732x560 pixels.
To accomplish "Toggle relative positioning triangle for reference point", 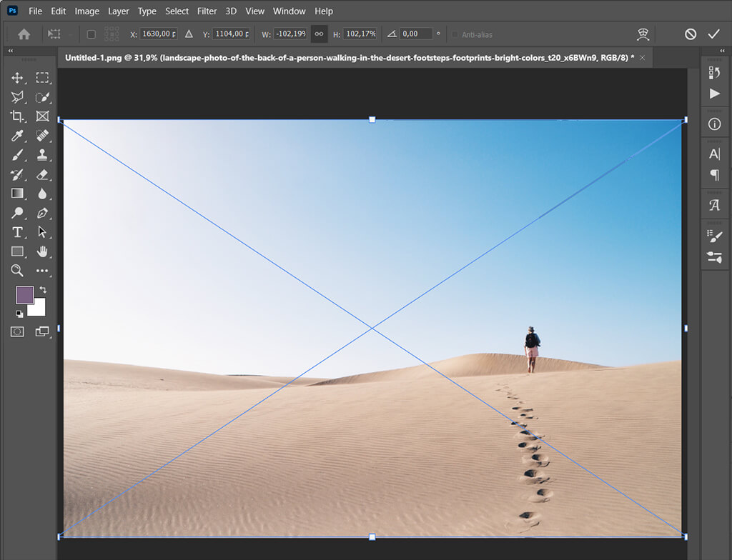I will (189, 34).
